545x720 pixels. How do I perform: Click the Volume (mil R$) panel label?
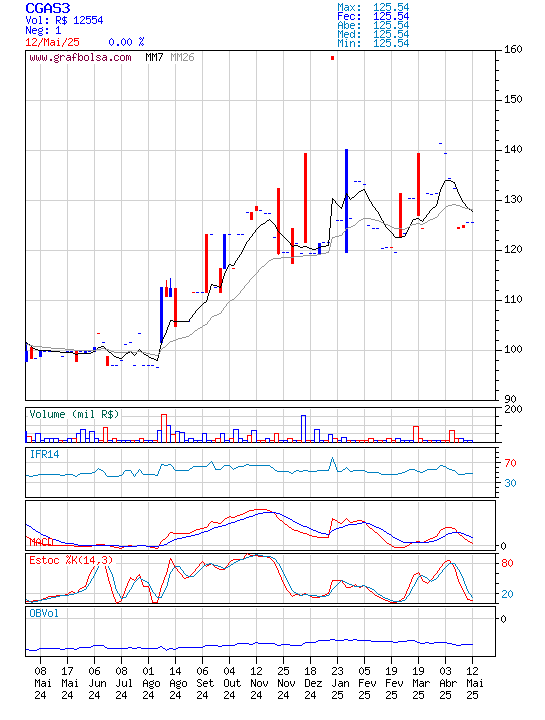pos(74,414)
